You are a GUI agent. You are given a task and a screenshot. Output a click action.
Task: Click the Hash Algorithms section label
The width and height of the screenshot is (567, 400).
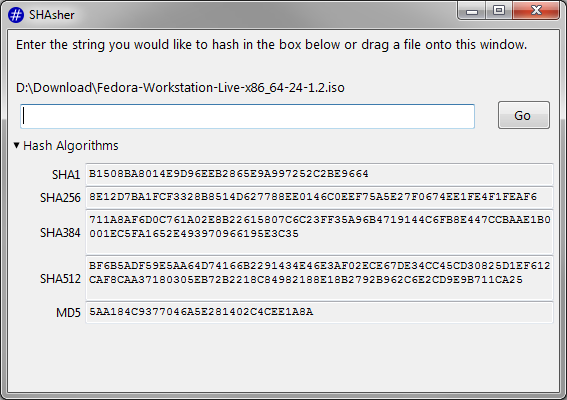pyautogui.click(x=71, y=146)
